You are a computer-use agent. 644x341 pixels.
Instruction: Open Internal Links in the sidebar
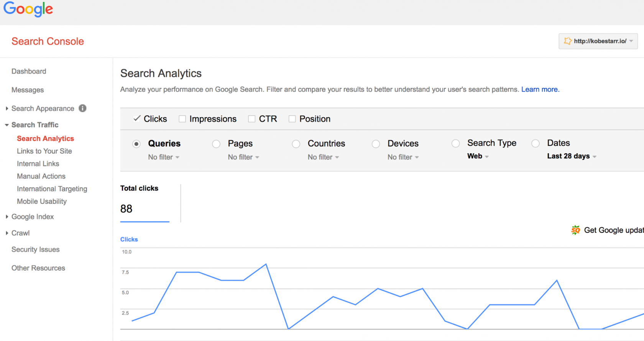tap(38, 164)
